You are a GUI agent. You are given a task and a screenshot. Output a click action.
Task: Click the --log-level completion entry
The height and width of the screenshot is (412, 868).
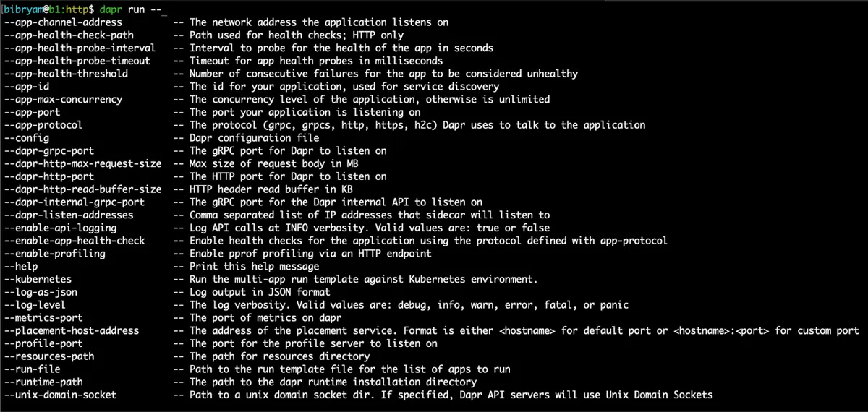pyautogui.click(x=35, y=305)
